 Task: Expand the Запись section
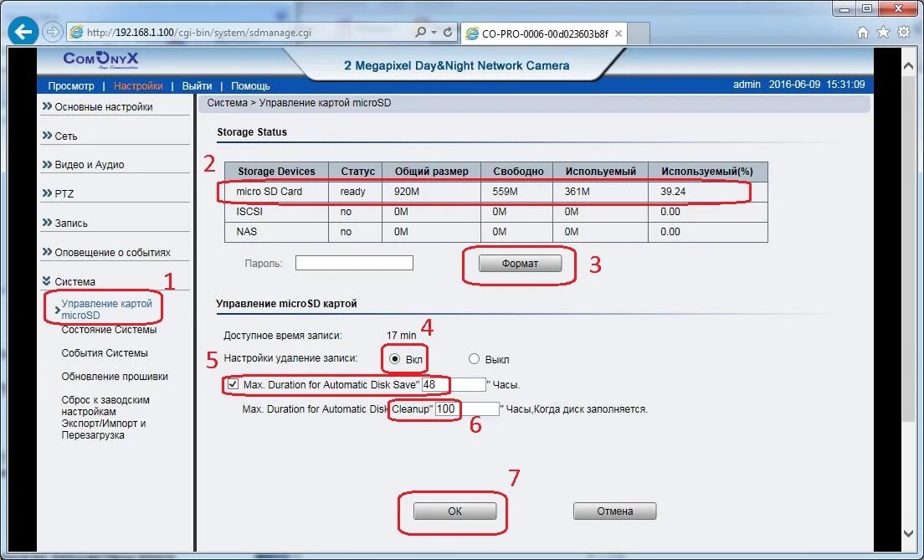[x=70, y=223]
